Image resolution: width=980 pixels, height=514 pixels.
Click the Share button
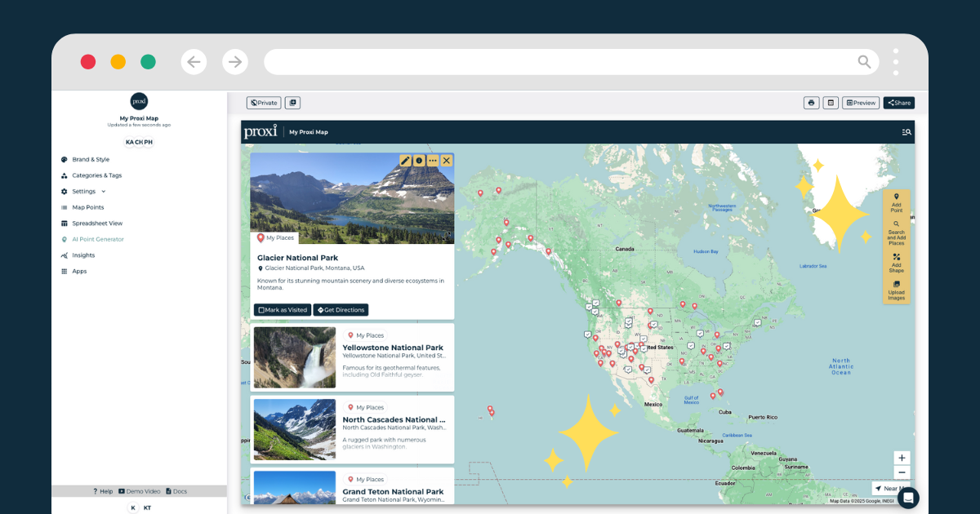(x=899, y=103)
